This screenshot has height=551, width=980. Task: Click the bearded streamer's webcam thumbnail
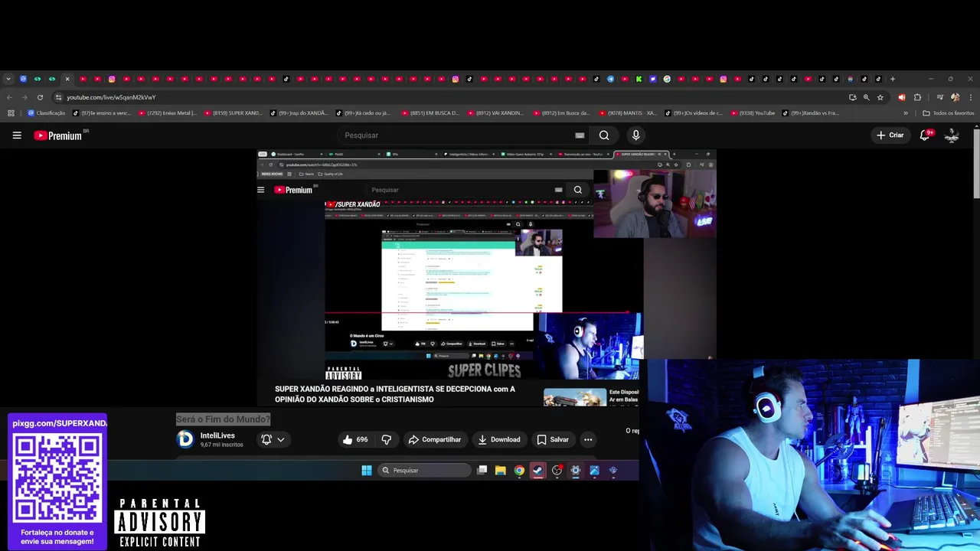click(655, 204)
